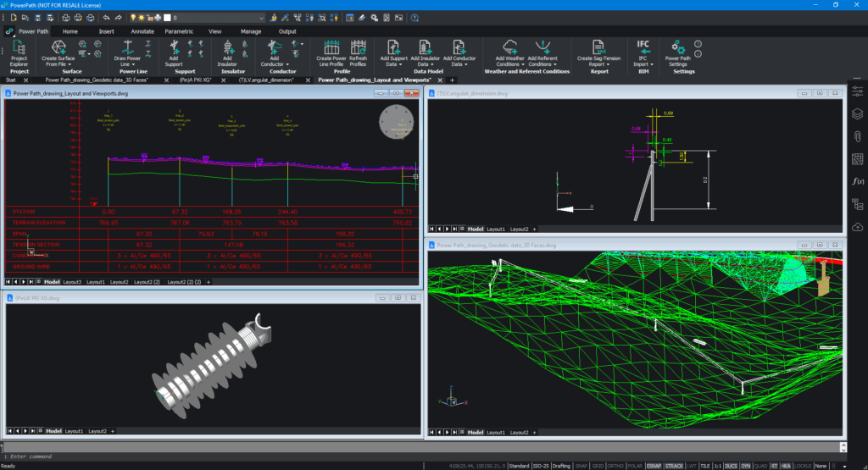Toggle POLAR tracking in status bar
Image resolution: width=868 pixels, height=470 pixels.
pyautogui.click(x=634, y=466)
